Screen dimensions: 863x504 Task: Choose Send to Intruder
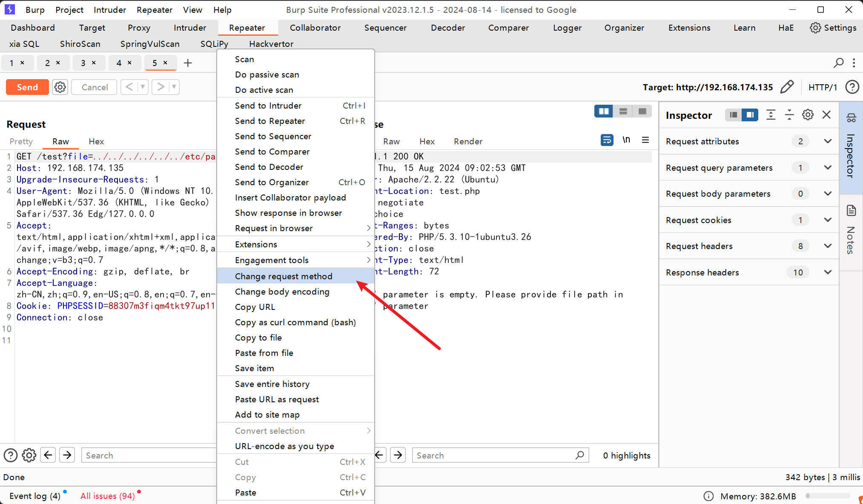tap(295, 106)
